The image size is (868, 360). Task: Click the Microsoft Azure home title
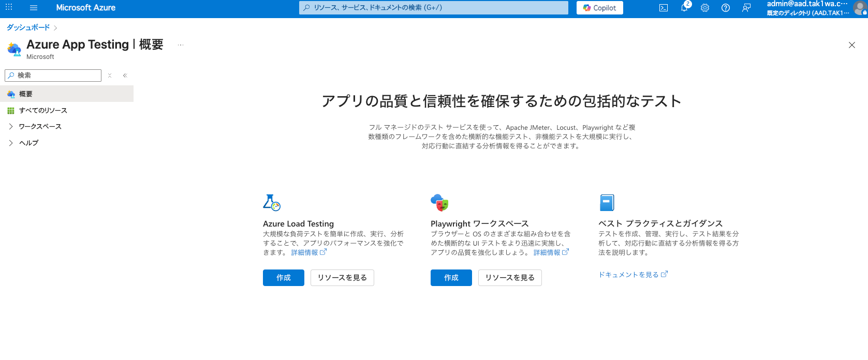click(x=86, y=8)
